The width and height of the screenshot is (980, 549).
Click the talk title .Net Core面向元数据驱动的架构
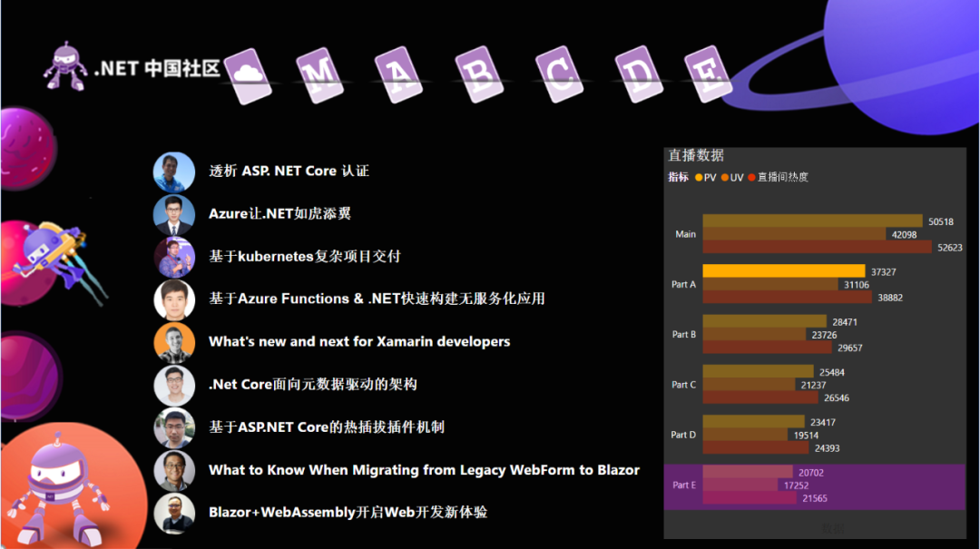[312, 384]
